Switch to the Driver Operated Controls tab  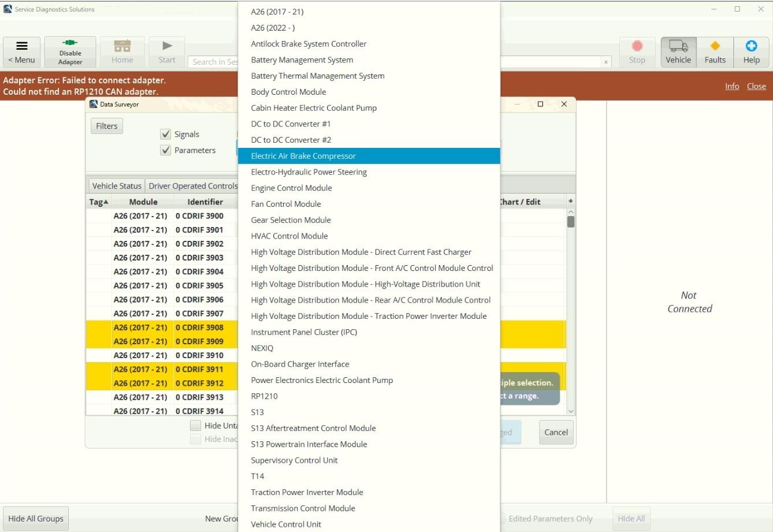pyautogui.click(x=193, y=185)
